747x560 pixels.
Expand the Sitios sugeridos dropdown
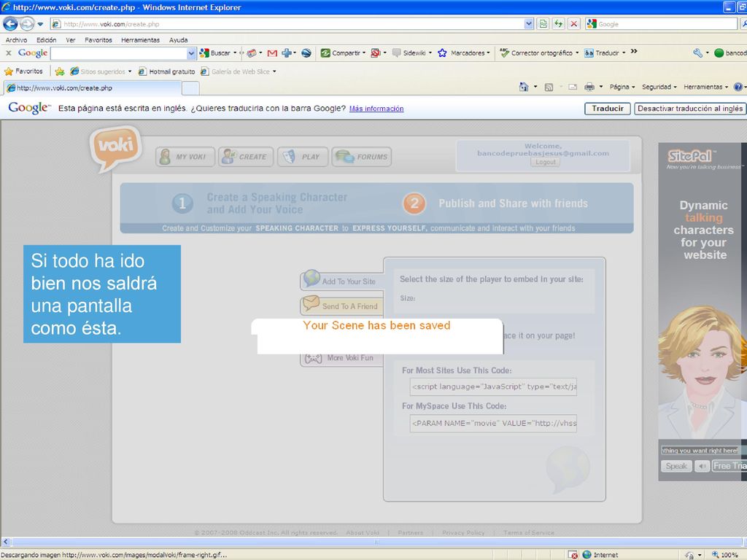tap(130, 71)
